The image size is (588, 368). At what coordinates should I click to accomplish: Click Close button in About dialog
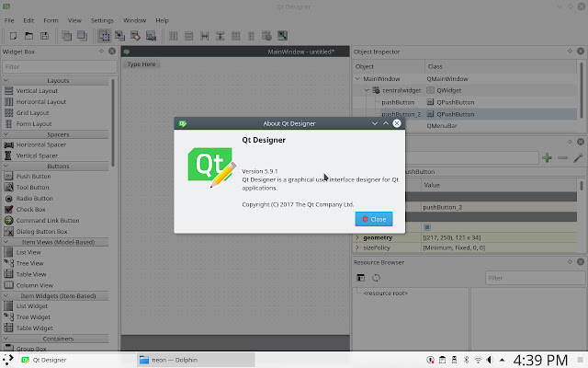point(374,219)
